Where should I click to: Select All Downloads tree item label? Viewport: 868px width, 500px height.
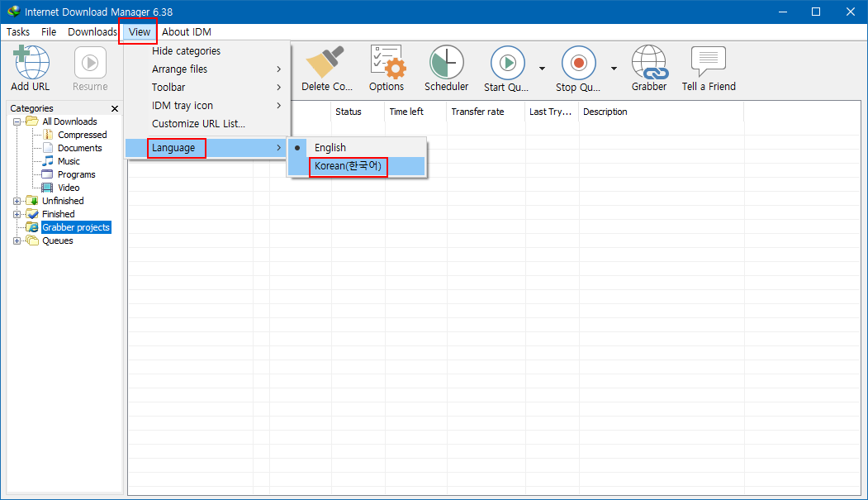[69, 121]
